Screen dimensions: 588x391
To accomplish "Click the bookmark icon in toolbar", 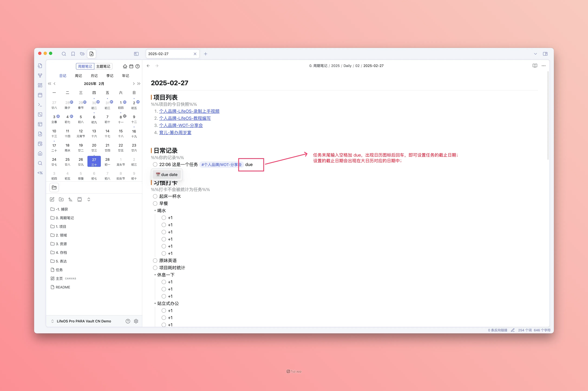I will coord(73,54).
